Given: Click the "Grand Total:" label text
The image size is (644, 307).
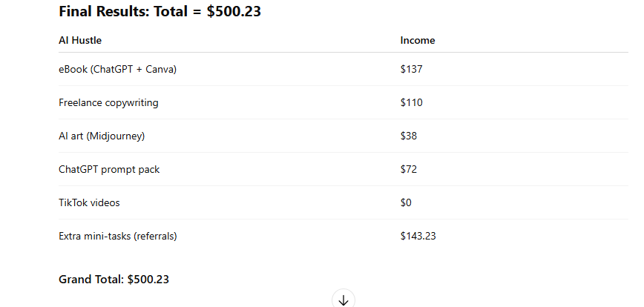Looking at the screenshot, I should click(91, 280).
